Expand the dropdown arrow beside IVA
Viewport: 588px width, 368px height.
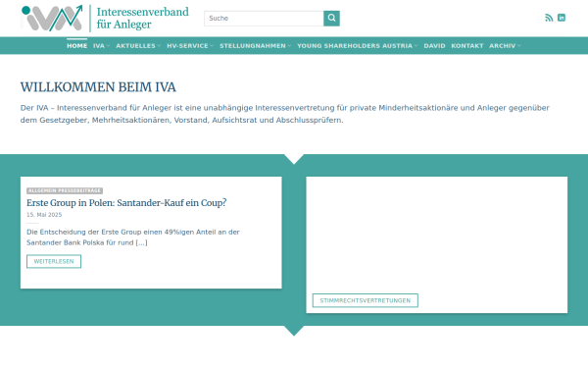[x=108, y=46]
